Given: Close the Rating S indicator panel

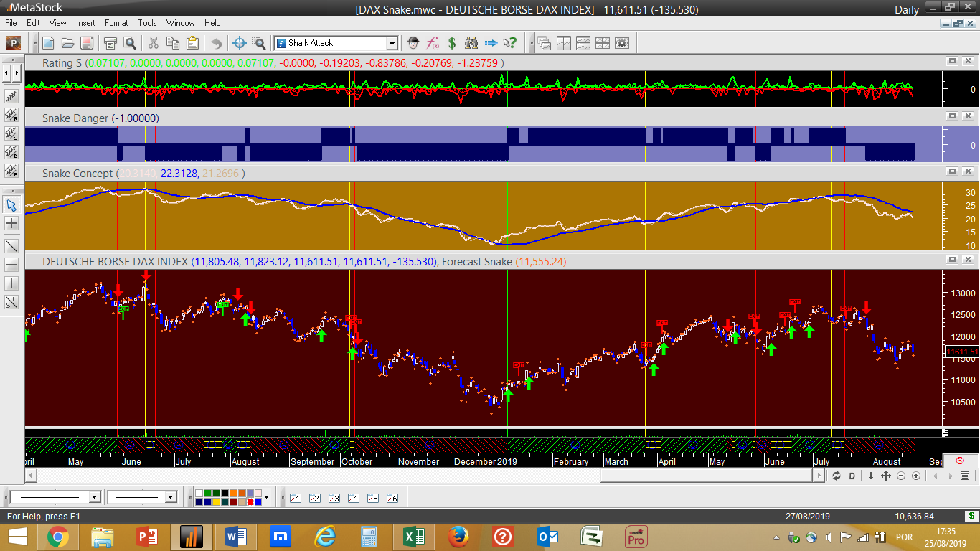Looking at the screenshot, I should click(x=968, y=61).
